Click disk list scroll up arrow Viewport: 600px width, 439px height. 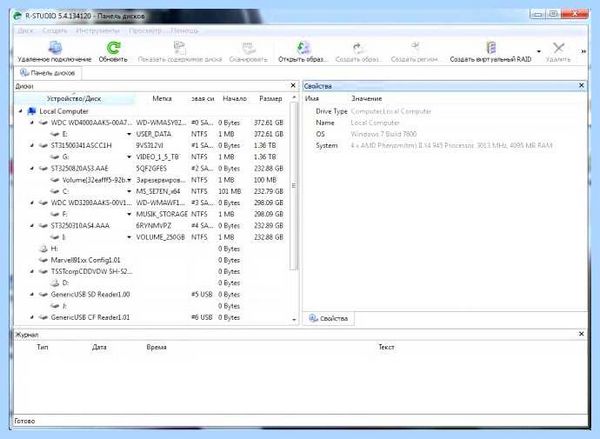294,98
